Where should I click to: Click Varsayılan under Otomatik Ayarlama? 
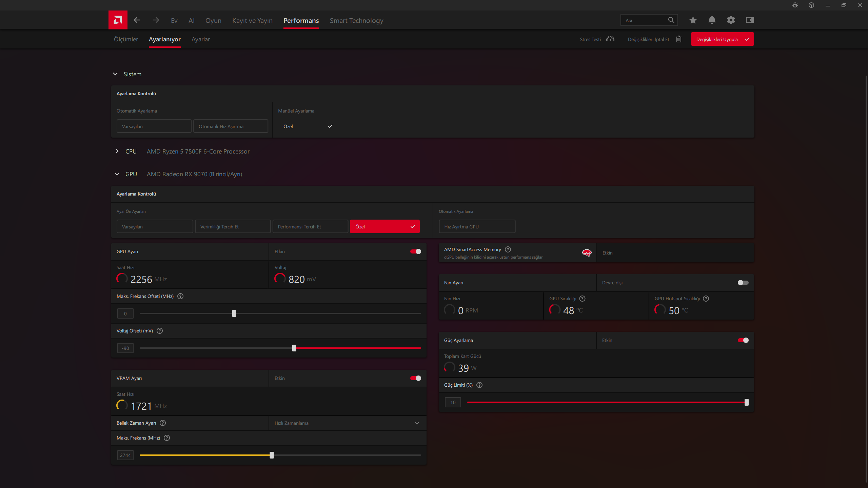click(x=154, y=126)
